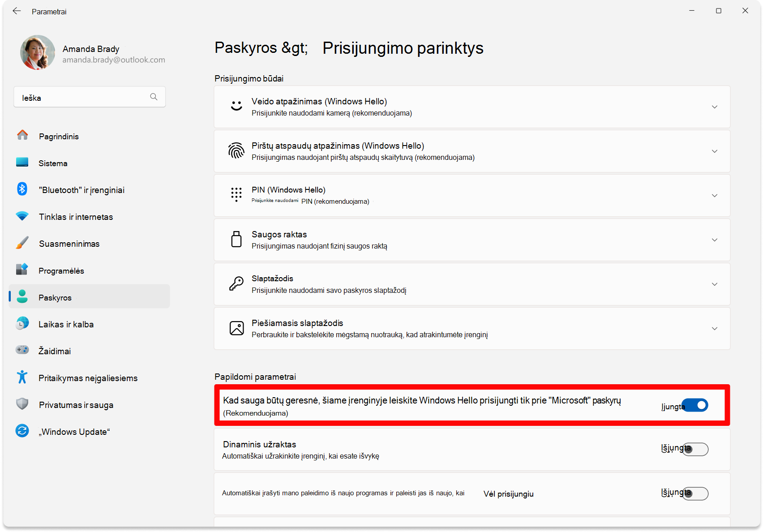Click the Amanda Brady account name
The width and height of the screenshot is (763, 532).
click(x=91, y=49)
